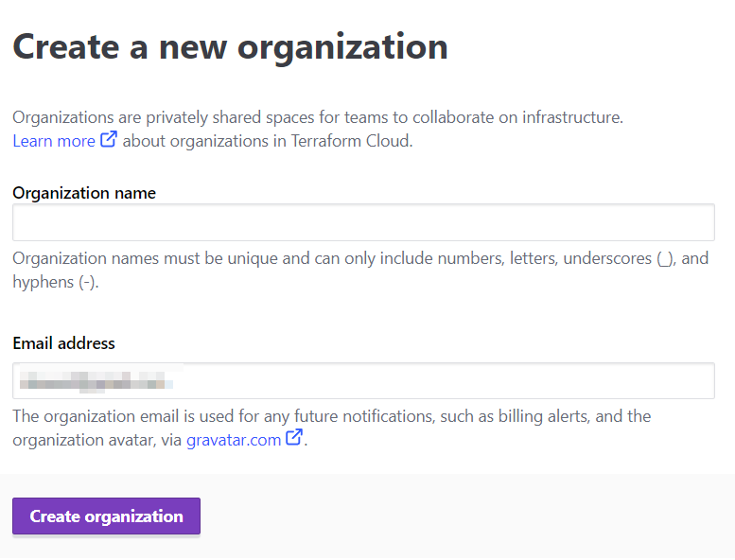This screenshot has width=735, height=560.
Task: Click the Create a new organization heading
Action: pyautogui.click(x=230, y=47)
